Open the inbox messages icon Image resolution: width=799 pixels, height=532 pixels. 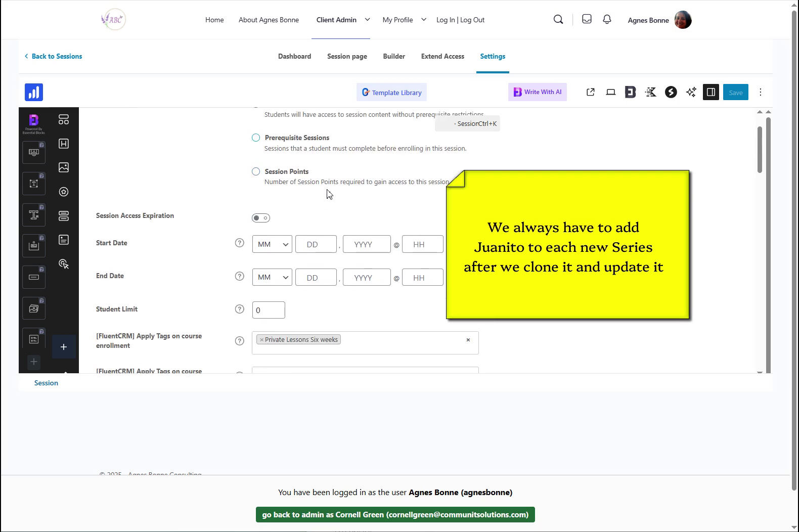coord(587,19)
